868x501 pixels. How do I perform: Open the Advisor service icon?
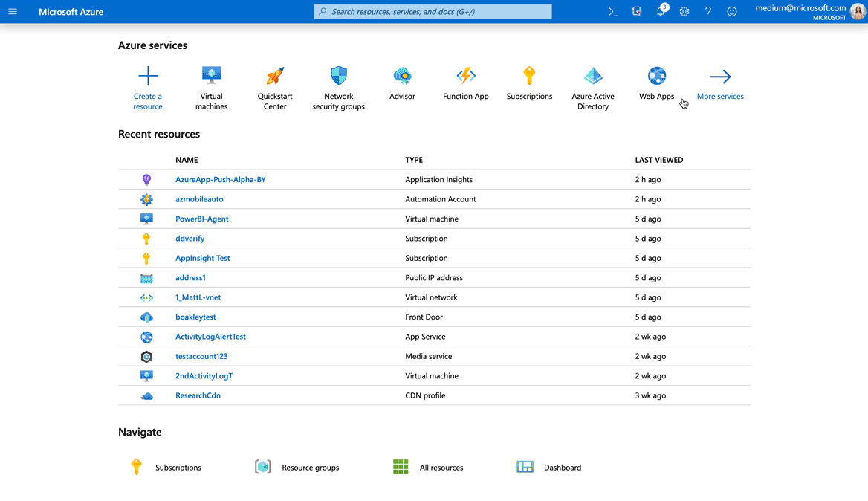click(403, 76)
